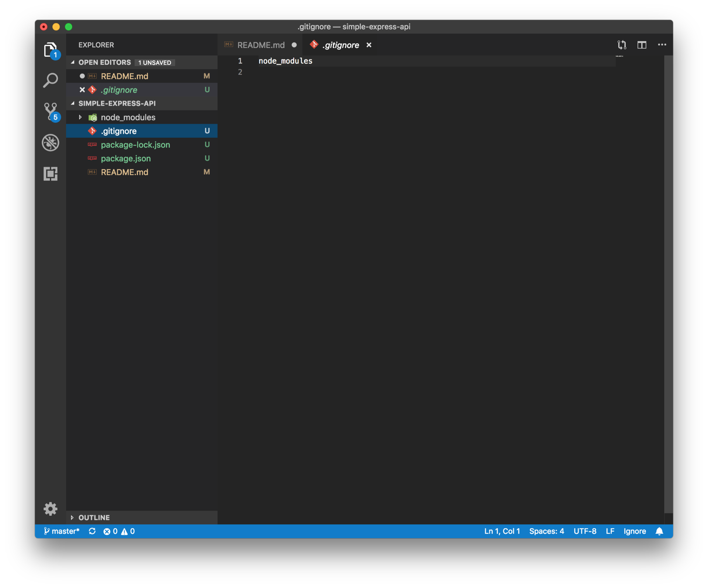Viewport: 708px width, 588px height.
Task: Open the Explorer view in activity bar
Action: [x=50, y=49]
